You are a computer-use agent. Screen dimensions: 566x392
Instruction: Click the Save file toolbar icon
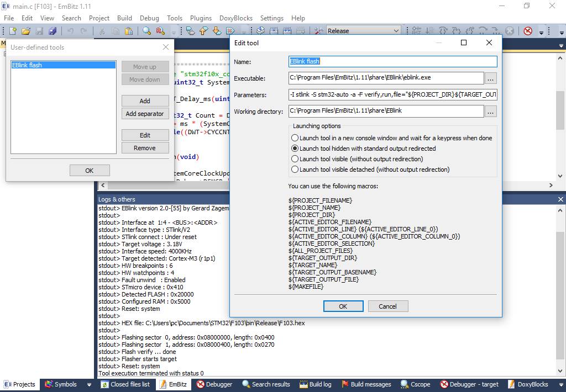[39, 31]
